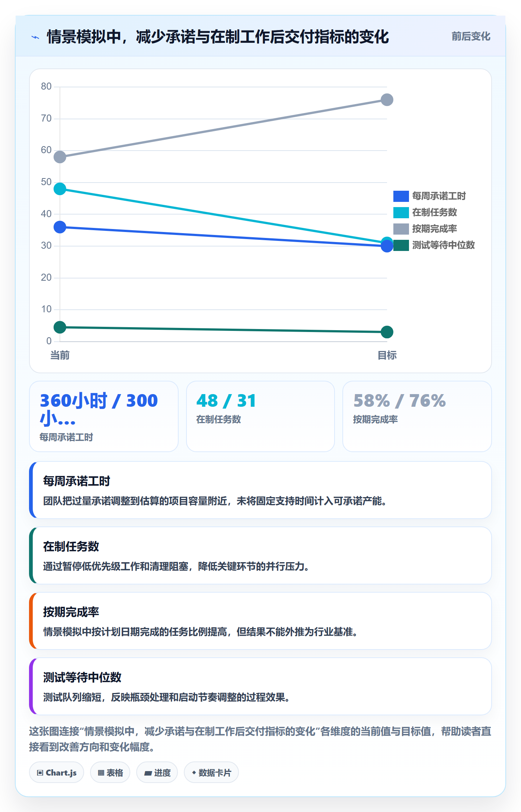Click the y-axis label 80
The image size is (521, 812).
(x=46, y=86)
